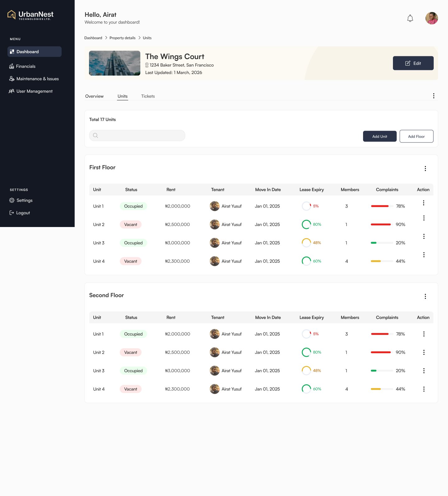The image size is (448, 496).
Task: Click the Second Floor heading
Action: pos(106,295)
